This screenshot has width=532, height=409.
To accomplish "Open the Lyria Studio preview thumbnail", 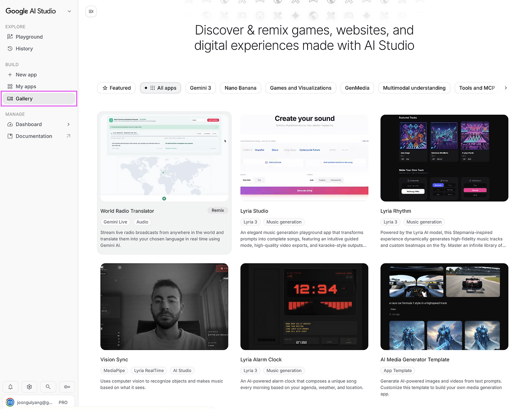I will [304, 158].
